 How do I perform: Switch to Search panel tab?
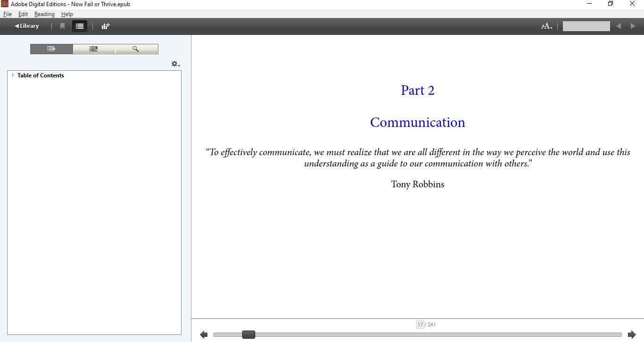136,49
